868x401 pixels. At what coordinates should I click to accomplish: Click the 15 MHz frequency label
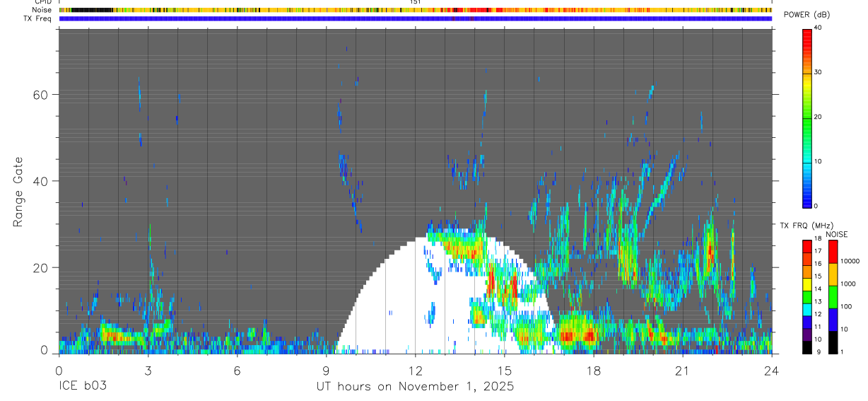point(817,277)
